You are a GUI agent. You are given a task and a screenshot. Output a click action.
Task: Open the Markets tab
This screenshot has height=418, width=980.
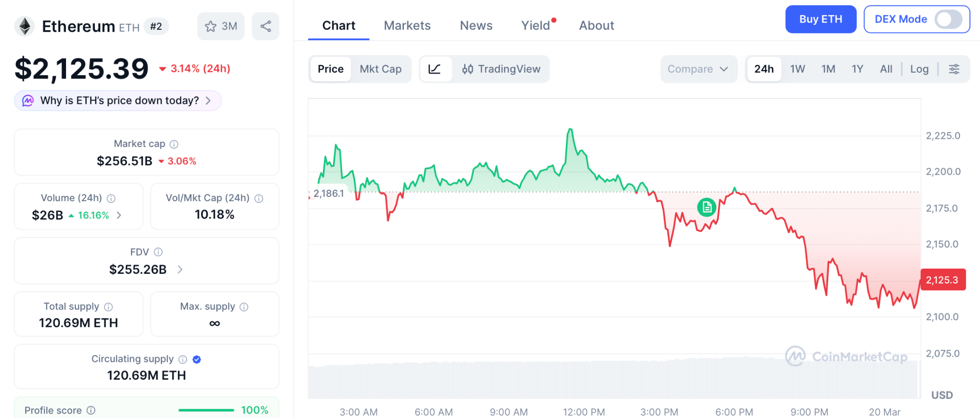pyautogui.click(x=407, y=25)
